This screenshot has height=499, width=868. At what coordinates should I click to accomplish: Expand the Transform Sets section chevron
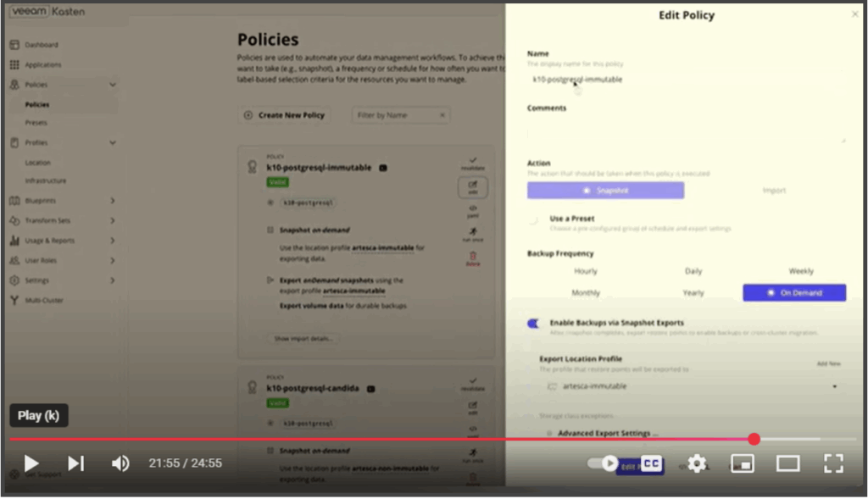coord(113,221)
